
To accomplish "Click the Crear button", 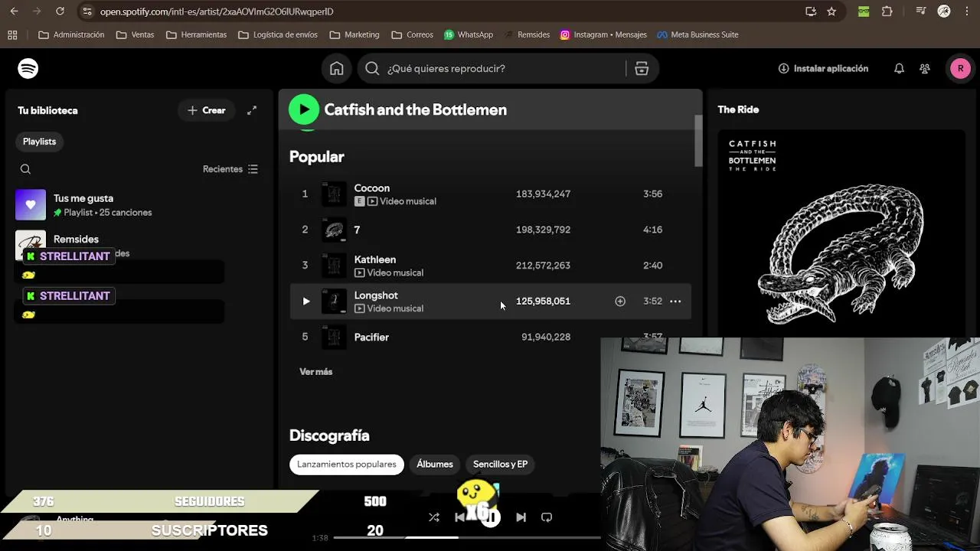I will (207, 110).
